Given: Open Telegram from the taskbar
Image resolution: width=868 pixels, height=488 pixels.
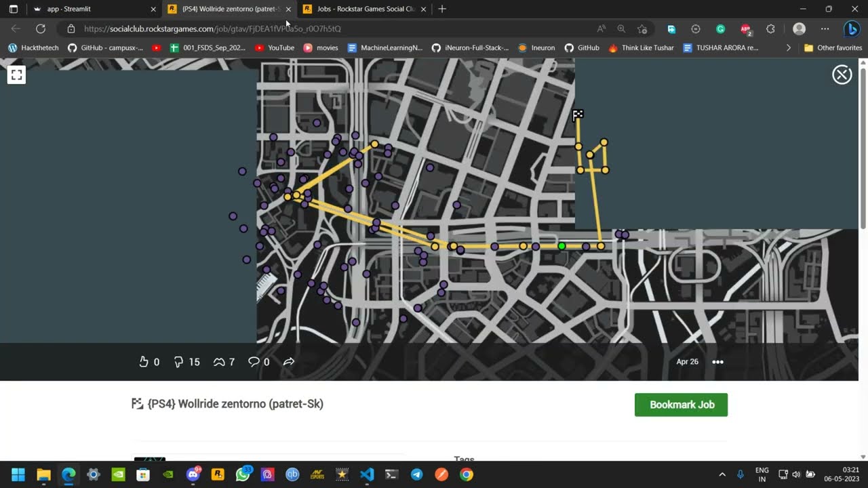Looking at the screenshot, I should pyautogui.click(x=416, y=474).
